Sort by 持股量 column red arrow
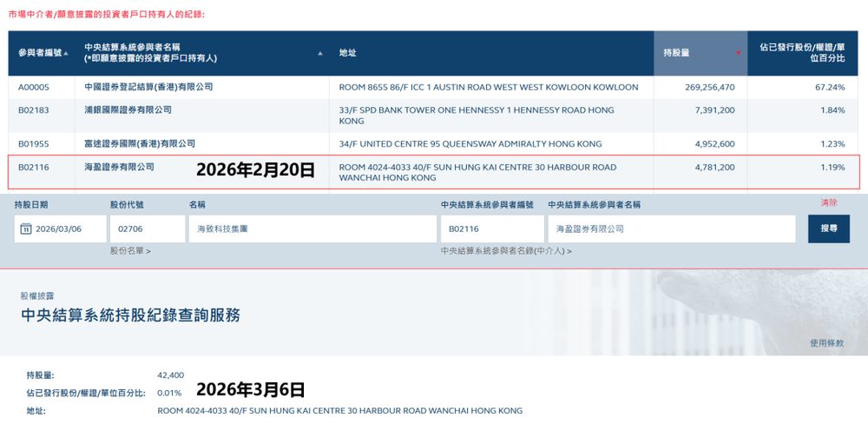This screenshot has width=868, height=424. tap(738, 53)
